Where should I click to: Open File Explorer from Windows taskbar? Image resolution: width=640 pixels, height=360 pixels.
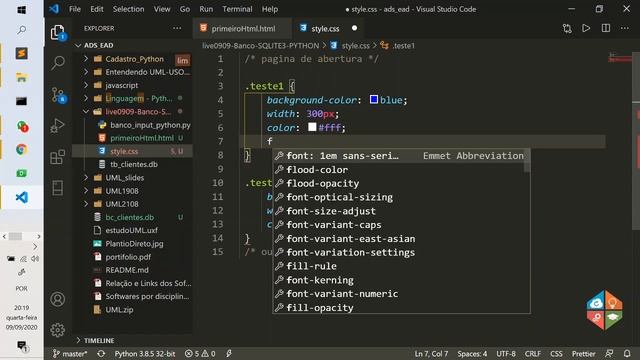[x=22, y=77]
